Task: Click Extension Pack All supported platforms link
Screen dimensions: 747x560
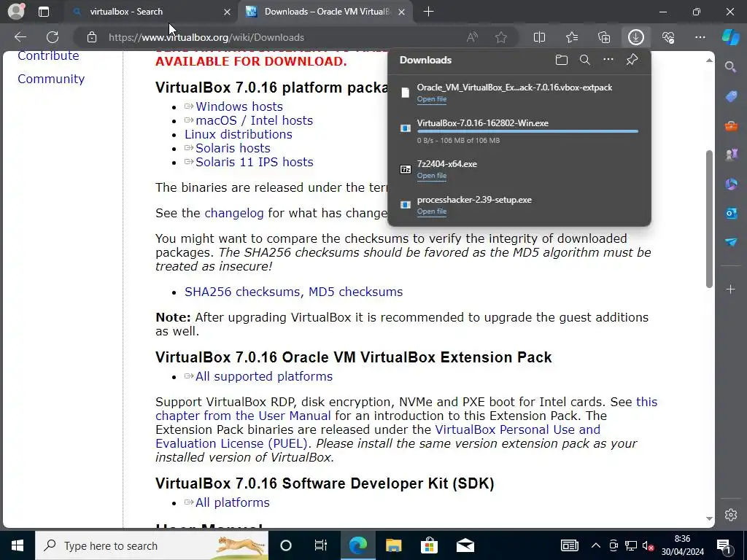Action: (264, 376)
